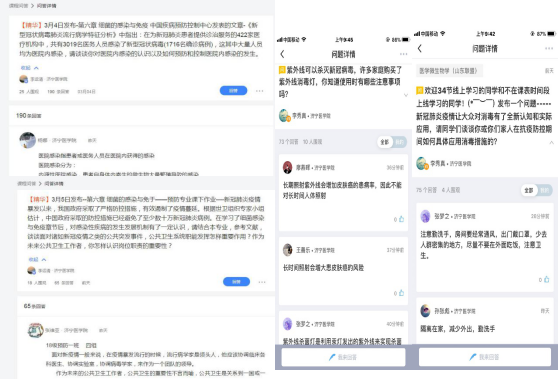Click blue reply button on 3月5日 post
The image size is (559, 380).
coord(236,282)
